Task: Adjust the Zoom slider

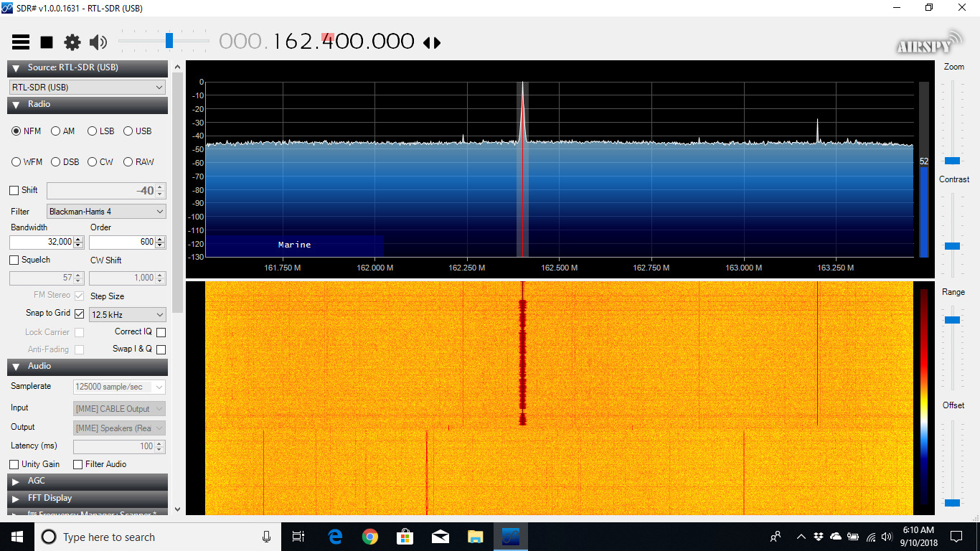Action: click(953, 161)
